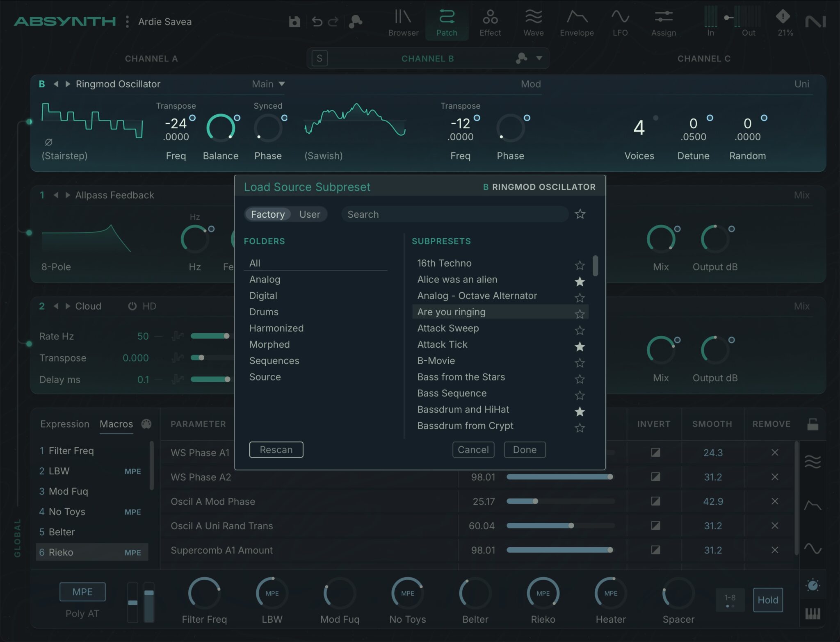Go to next module type after Cloud
The height and width of the screenshot is (642, 840).
click(68, 306)
